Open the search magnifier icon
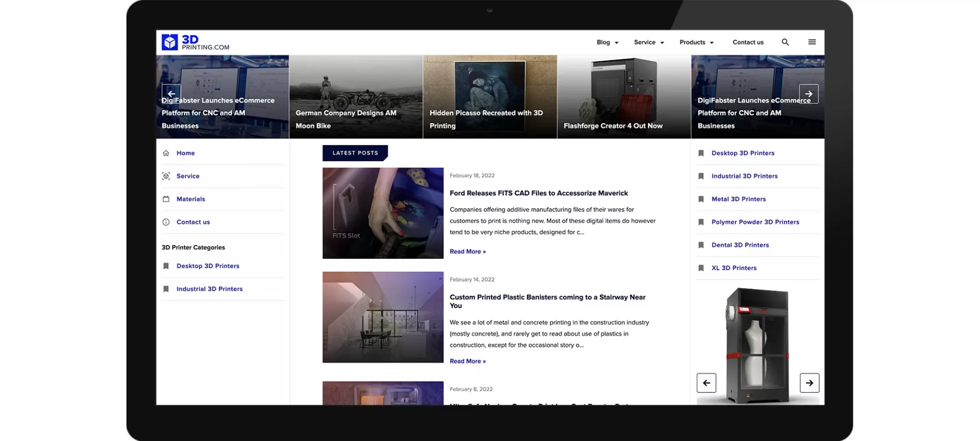Viewport: 980px width, 441px height. point(785,42)
